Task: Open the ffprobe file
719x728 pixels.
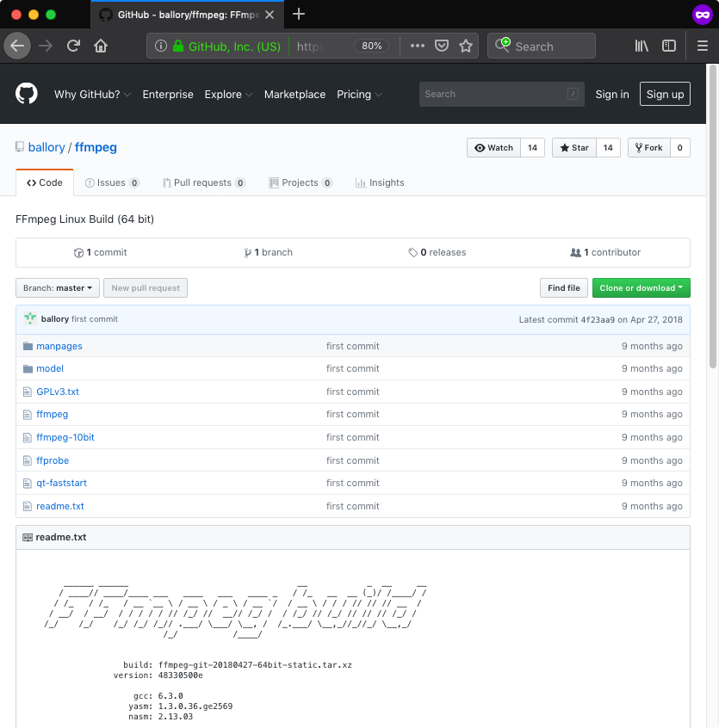Action: coord(53,460)
